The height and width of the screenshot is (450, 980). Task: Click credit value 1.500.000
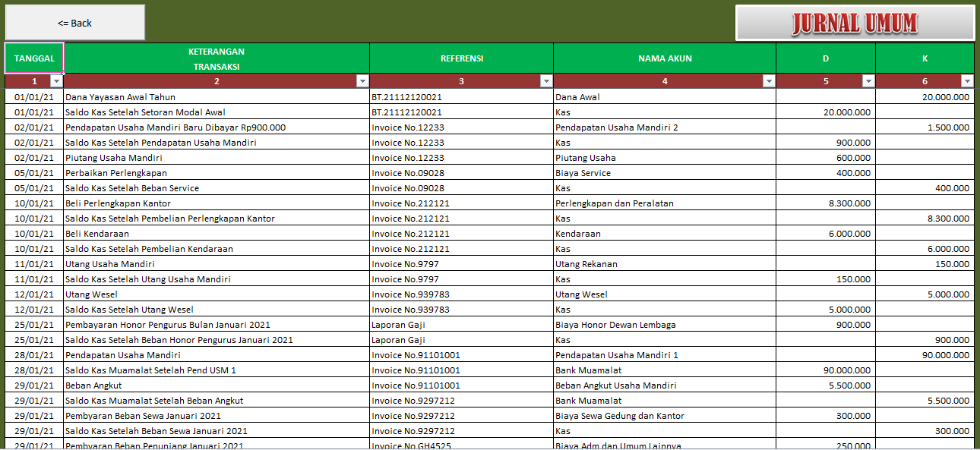coord(925,127)
